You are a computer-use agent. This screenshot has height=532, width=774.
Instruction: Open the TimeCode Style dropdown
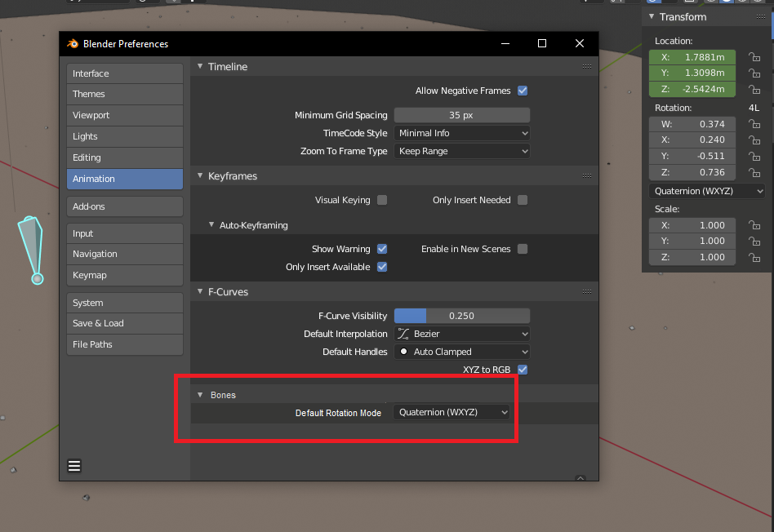point(462,133)
